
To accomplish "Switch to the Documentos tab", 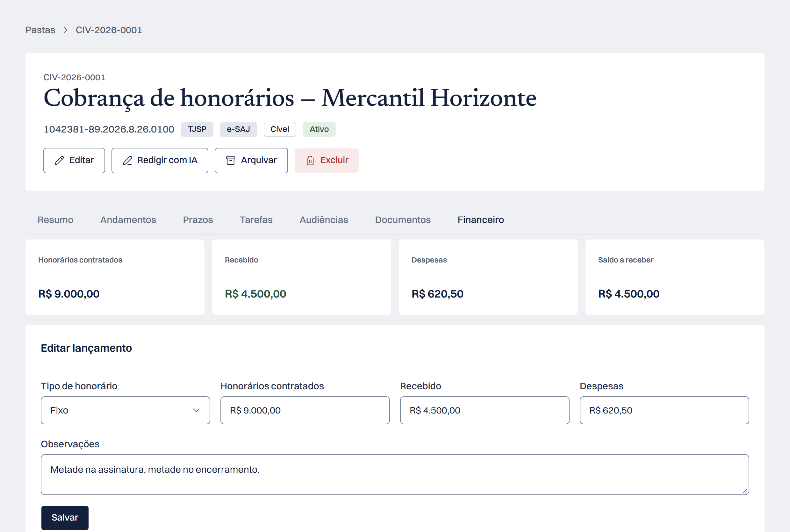I will point(403,220).
